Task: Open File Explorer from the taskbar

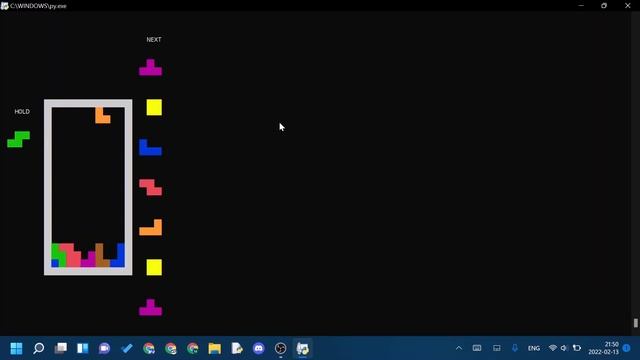Action: pyautogui.click(x=215, y=348)
